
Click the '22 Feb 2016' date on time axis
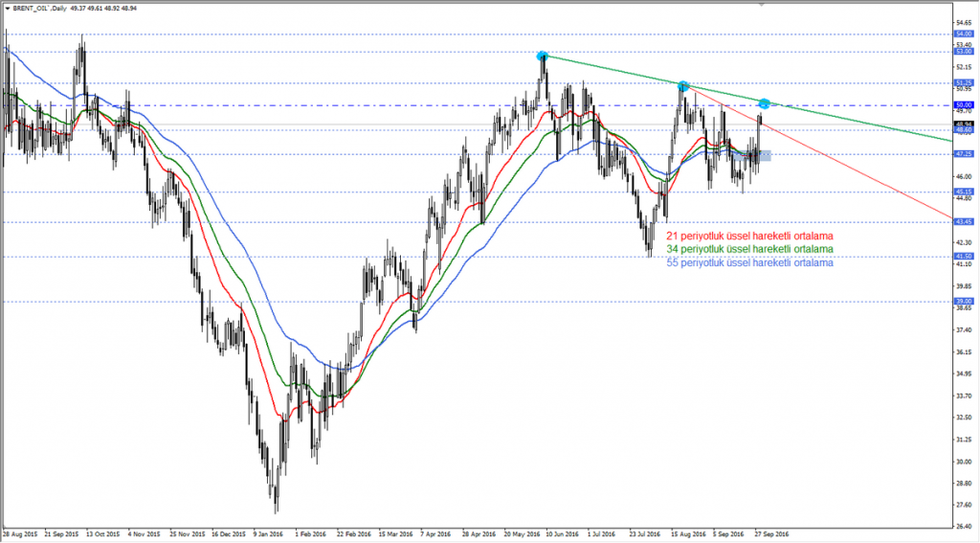point(353,534)
